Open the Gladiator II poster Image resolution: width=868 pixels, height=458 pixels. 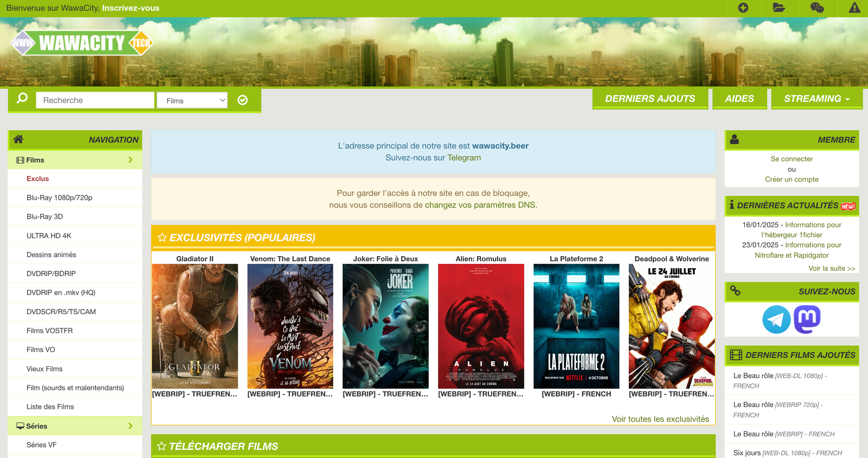[195, 326]
